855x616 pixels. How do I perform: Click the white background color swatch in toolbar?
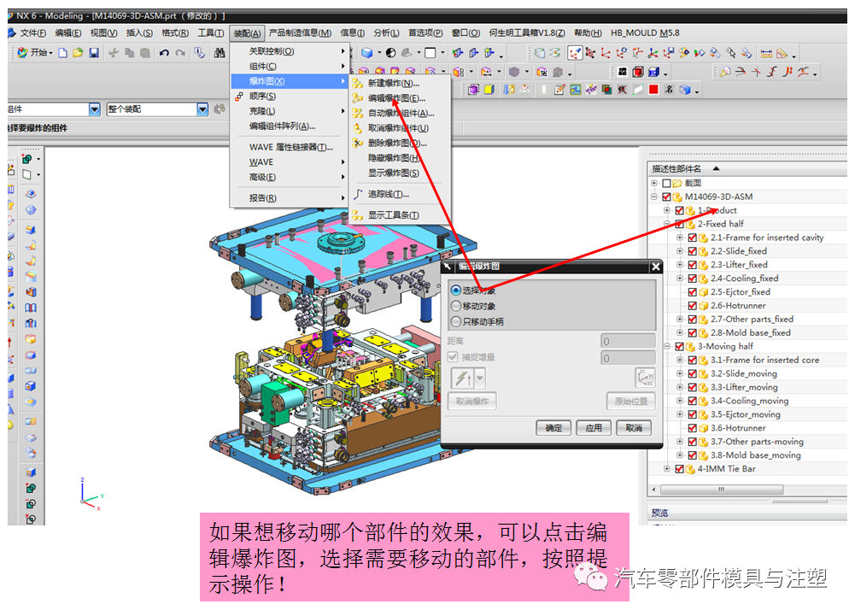pos(430,53)
